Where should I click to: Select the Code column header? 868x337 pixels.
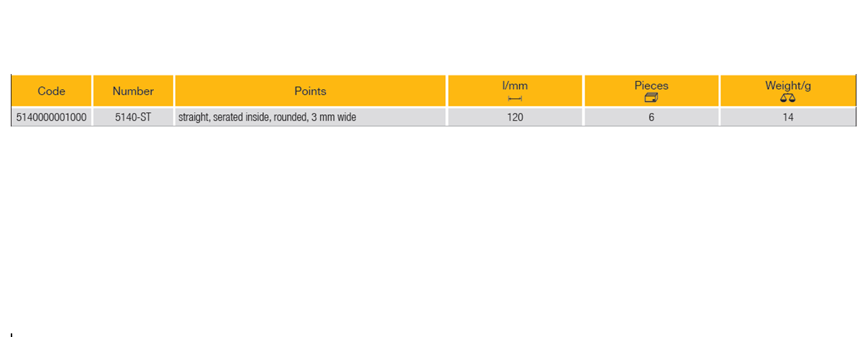[52, 91]
